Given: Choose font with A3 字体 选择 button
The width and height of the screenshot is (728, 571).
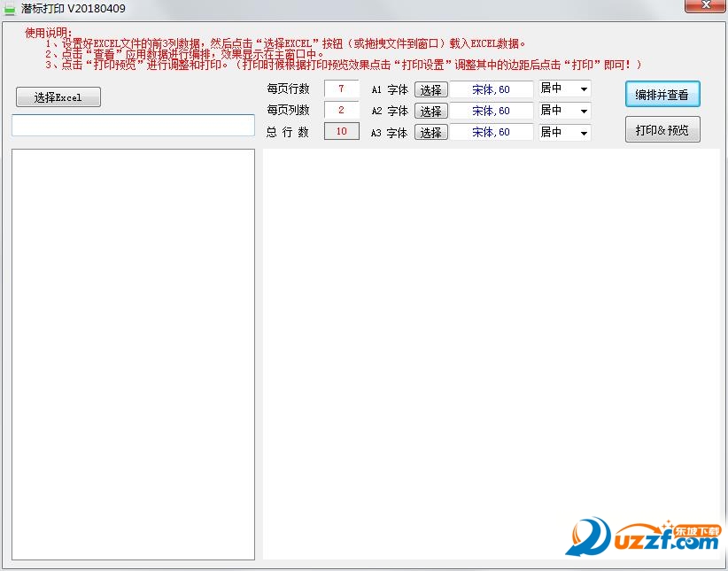Looking at the screenshot, I should (x=430, y=132).
